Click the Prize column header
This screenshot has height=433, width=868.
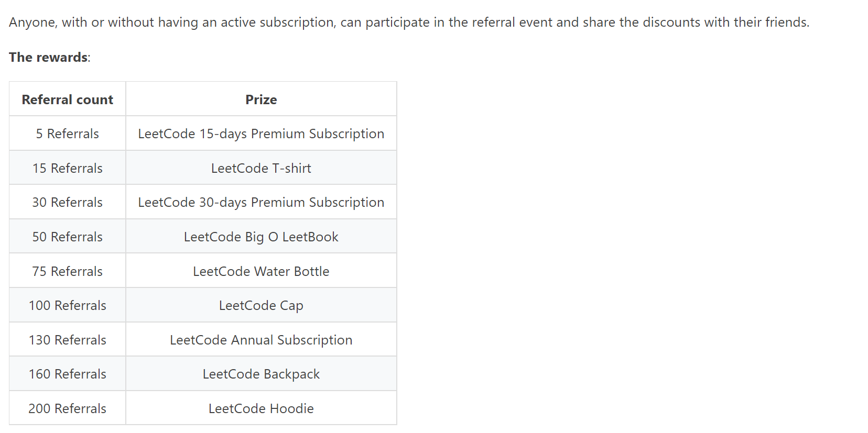[x=261, y=99]
